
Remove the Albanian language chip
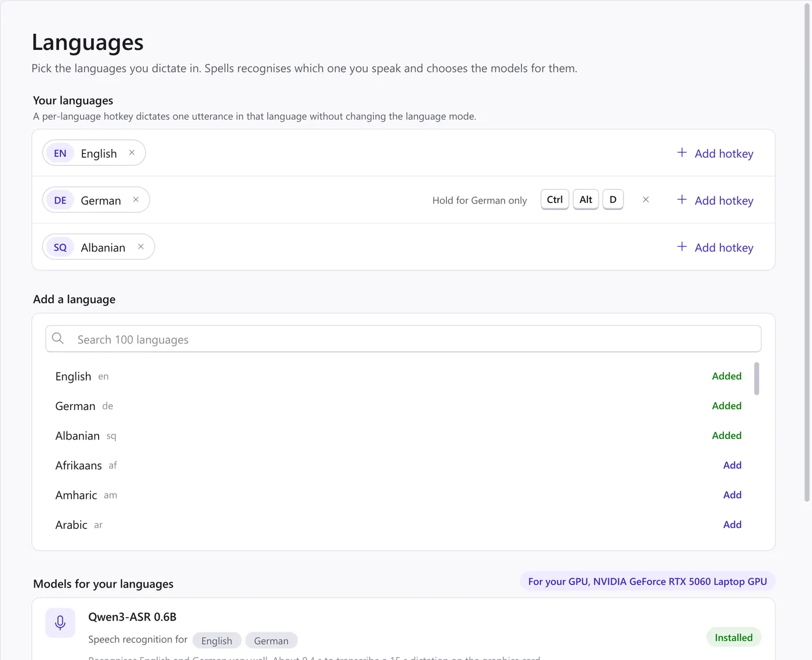140,246
